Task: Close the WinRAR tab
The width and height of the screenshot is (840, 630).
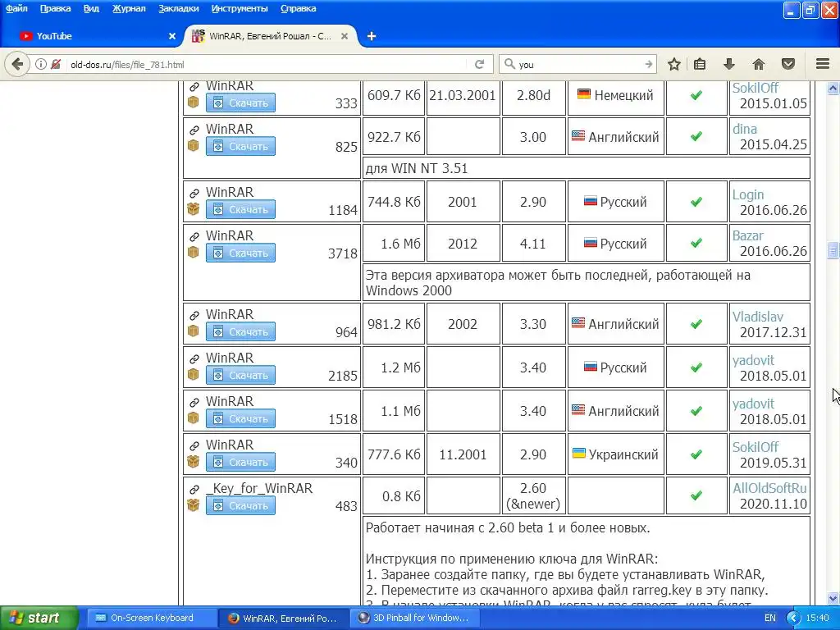Action: 345,36
